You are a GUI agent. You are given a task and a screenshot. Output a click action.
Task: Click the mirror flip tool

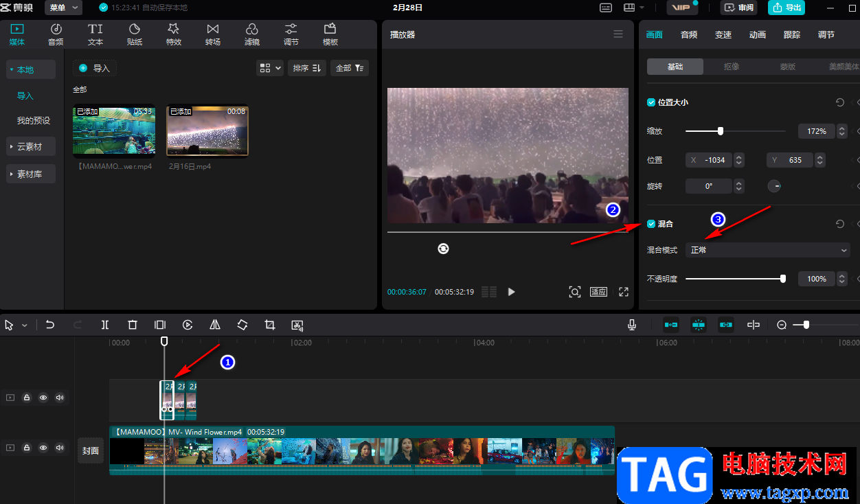(215, 325)
